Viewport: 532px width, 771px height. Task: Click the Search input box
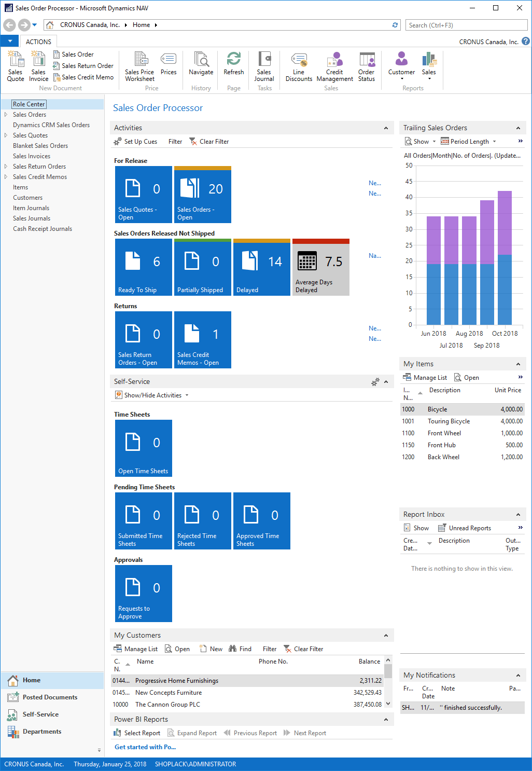467,25
